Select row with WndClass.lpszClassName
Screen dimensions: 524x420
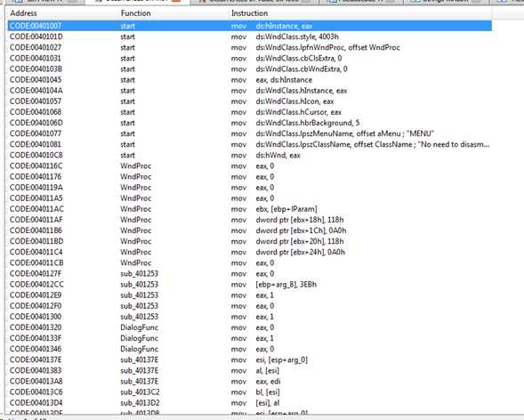coord(249,144)
